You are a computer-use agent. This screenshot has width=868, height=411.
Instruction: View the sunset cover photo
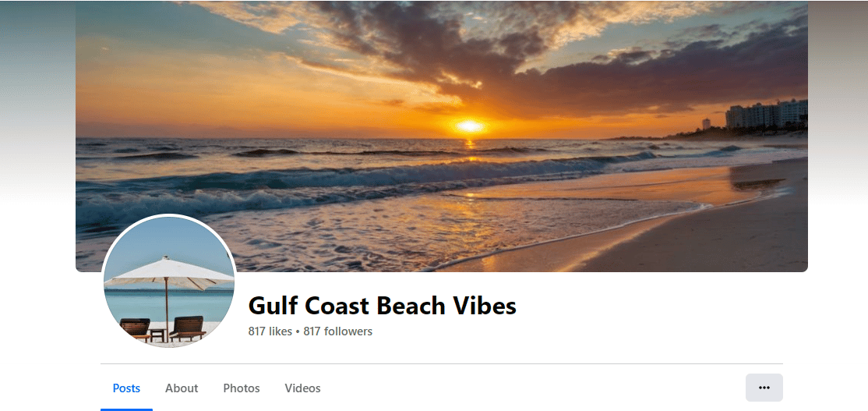coord(442,136)
